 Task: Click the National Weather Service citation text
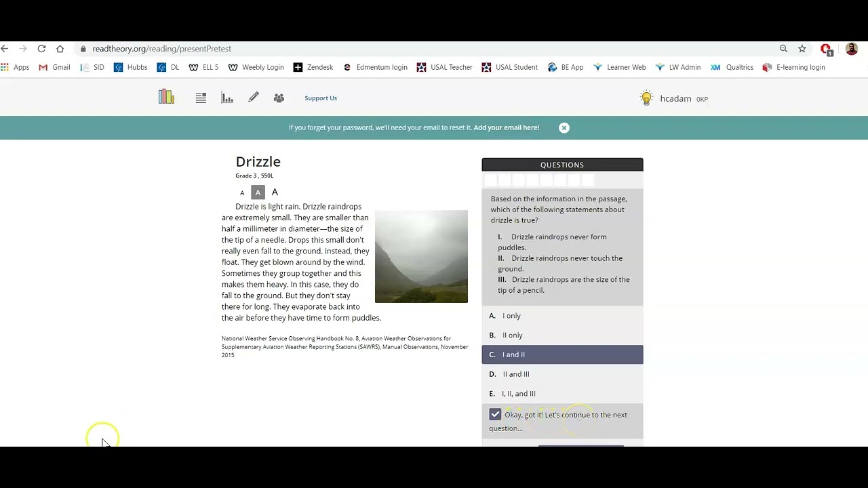pos(344,346)
